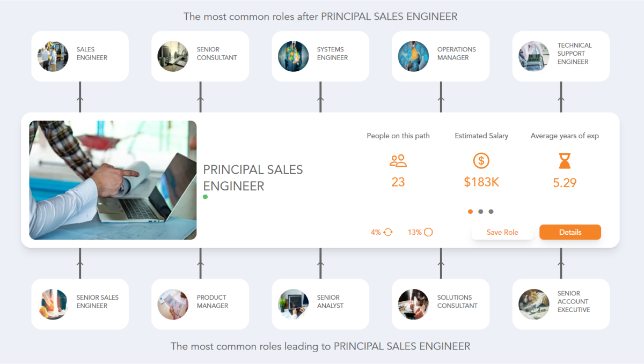This screenshot has width=644, height=364.
Task: Select the second pagination dot
Action: click(481, 211)
